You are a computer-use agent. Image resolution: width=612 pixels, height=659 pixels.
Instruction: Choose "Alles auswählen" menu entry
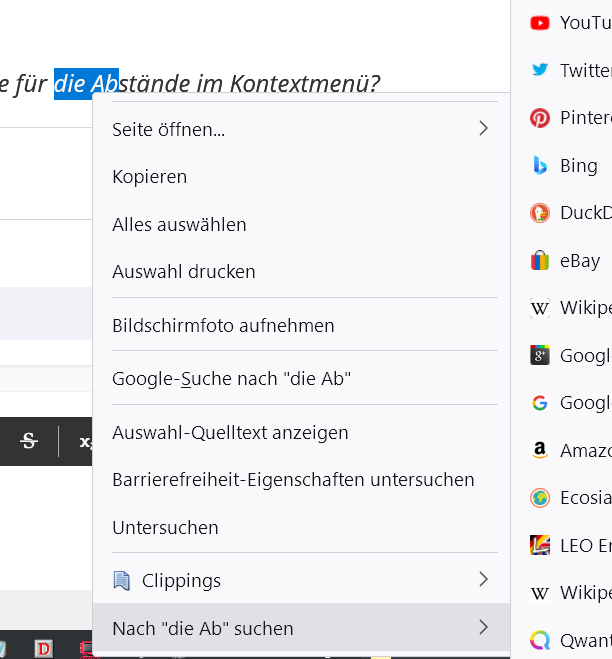tap(179, 225)
